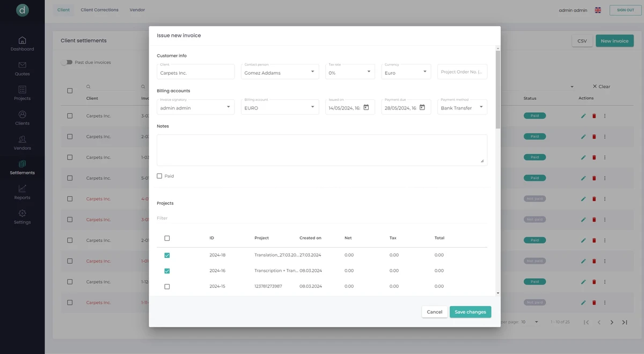Click the Save changes button

[470, 312]
